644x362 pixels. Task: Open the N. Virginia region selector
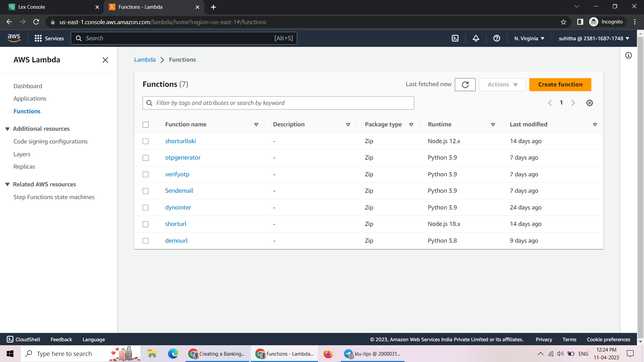tap(529, 38)
